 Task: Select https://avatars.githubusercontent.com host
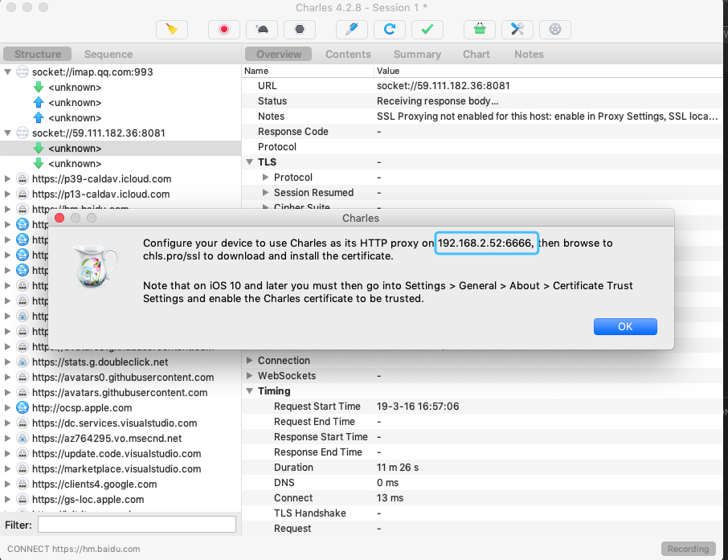point(119,392)
